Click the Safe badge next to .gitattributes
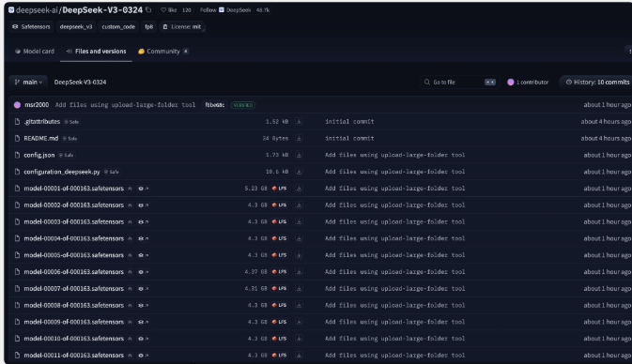This screenshot has width=632, height=364. [71, 122]
